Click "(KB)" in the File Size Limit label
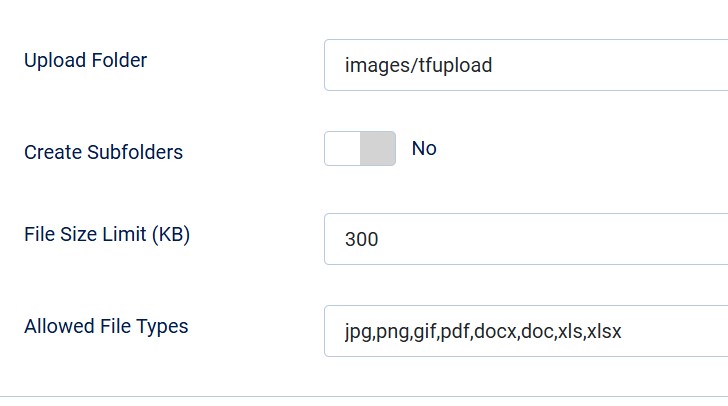Screen dimensions: 728x406 coord(170,235)
